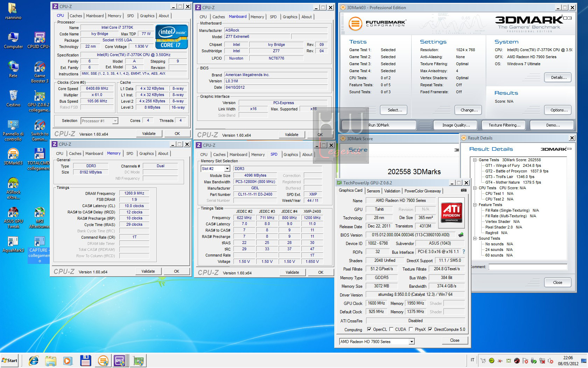The height and width of the screenshot is (368, 588).
Task: Open the rsannino folder on the desktop
Action: click(13, 11)
